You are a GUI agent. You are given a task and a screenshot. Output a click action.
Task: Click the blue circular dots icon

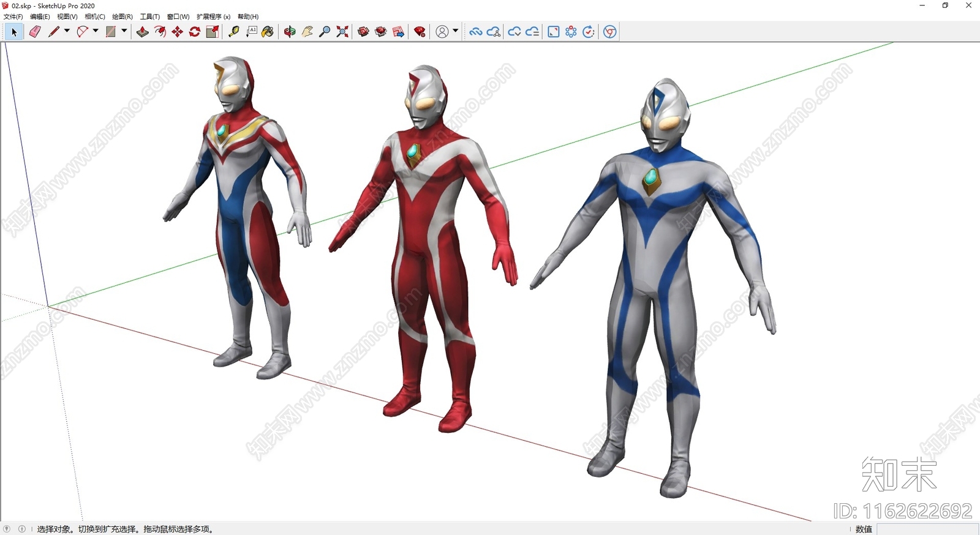click(x=571, y=32)
